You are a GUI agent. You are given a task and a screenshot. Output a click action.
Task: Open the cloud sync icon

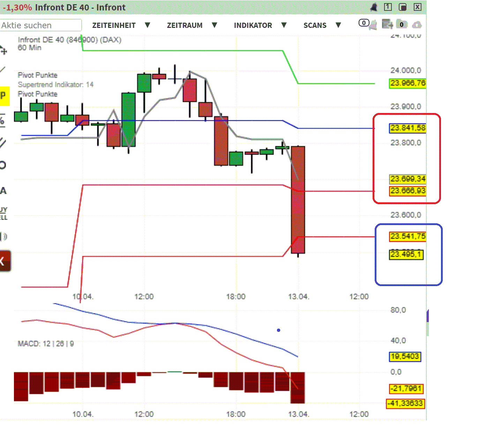[x=417, y=24]
